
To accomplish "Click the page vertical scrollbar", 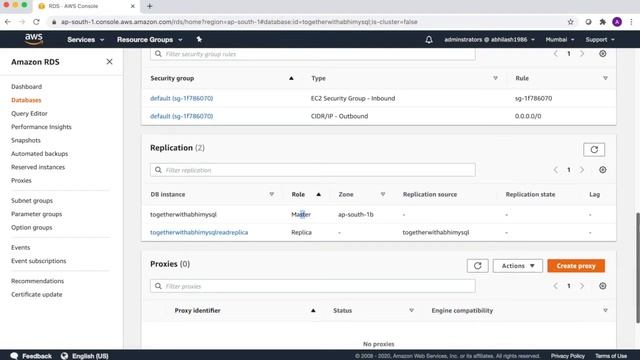I will tap(638, 267).
